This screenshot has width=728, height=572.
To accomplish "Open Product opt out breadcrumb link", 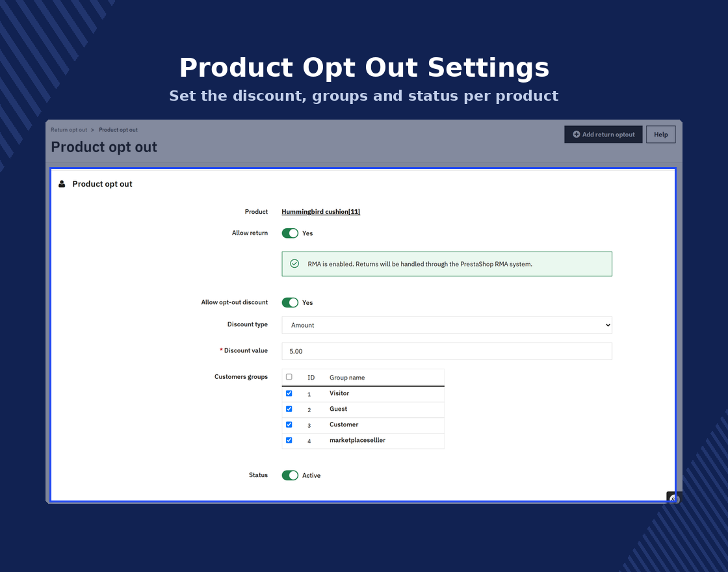I will tap(118, 130).
